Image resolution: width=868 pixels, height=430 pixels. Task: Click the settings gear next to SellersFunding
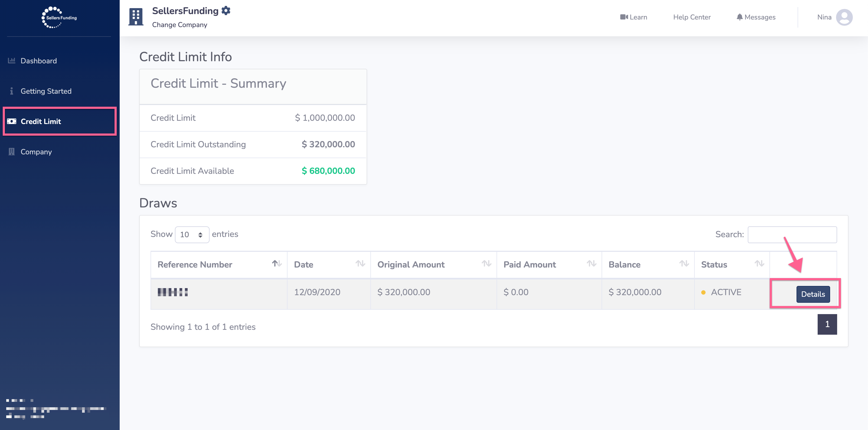[226, 11]
